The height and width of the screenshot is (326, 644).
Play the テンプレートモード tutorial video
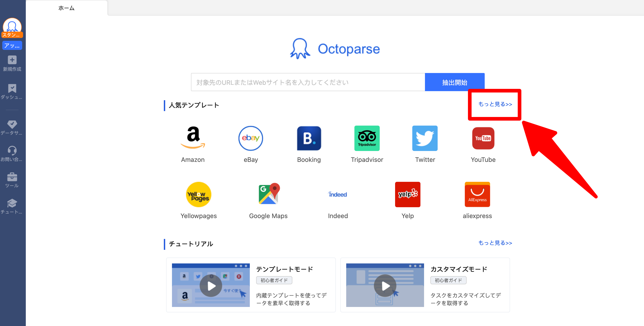coord(211,285)
